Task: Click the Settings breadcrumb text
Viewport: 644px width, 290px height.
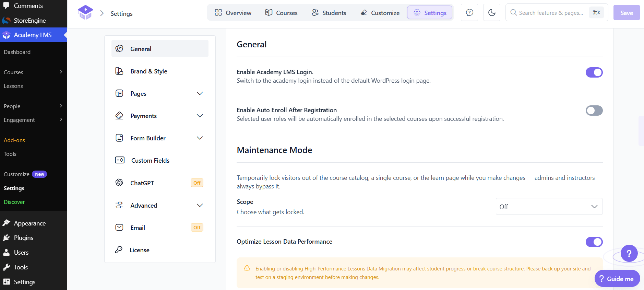Action: tap(121, 13)
